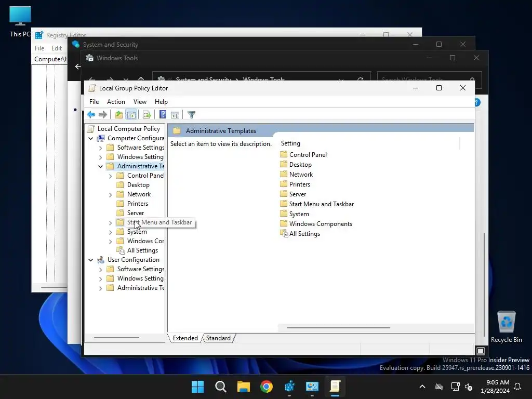This screenshot has height=399, width=532.
Task: Click the Registry Editor address bar
Action: click(x=50, y=59)
